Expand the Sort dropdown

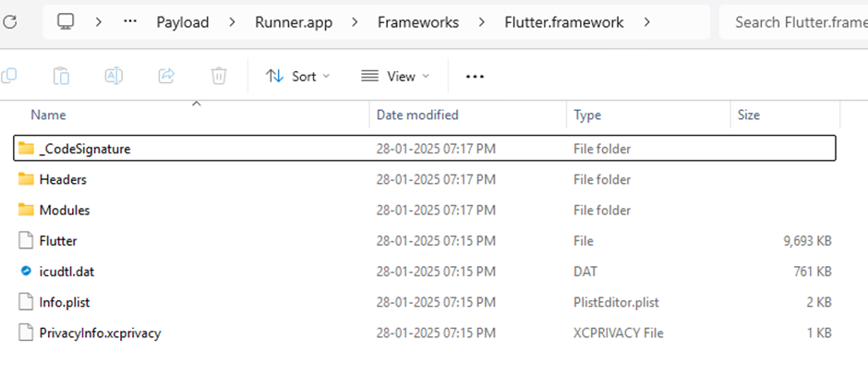click(297, 77)
